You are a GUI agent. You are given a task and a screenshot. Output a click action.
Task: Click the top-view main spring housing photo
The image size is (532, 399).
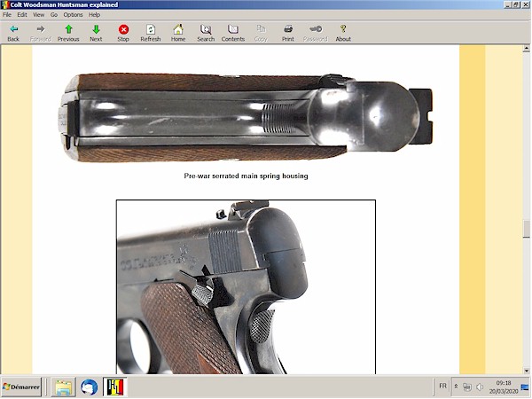[x=246, y=117]
